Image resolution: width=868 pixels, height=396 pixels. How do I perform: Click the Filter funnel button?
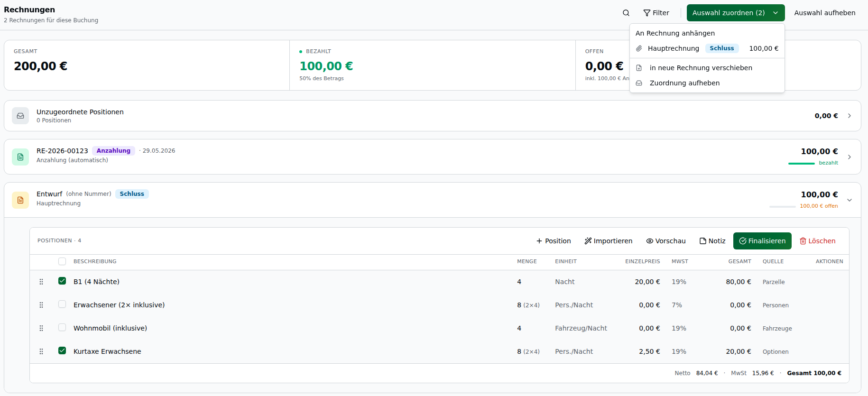[x=656, y=13]
